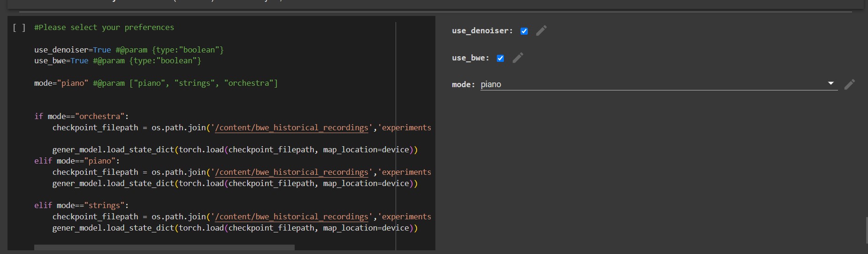Click the 'use_denoiser:' form label
Screen dimensions: 868x254
click(482, 31)
